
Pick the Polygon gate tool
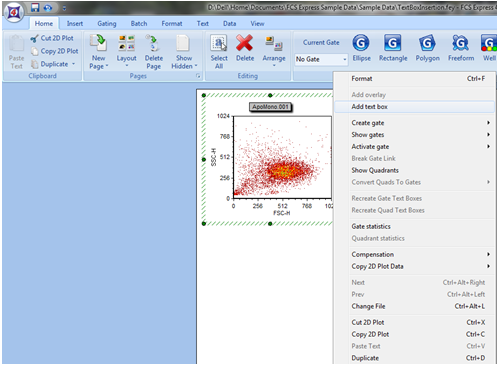coord(427,48)
